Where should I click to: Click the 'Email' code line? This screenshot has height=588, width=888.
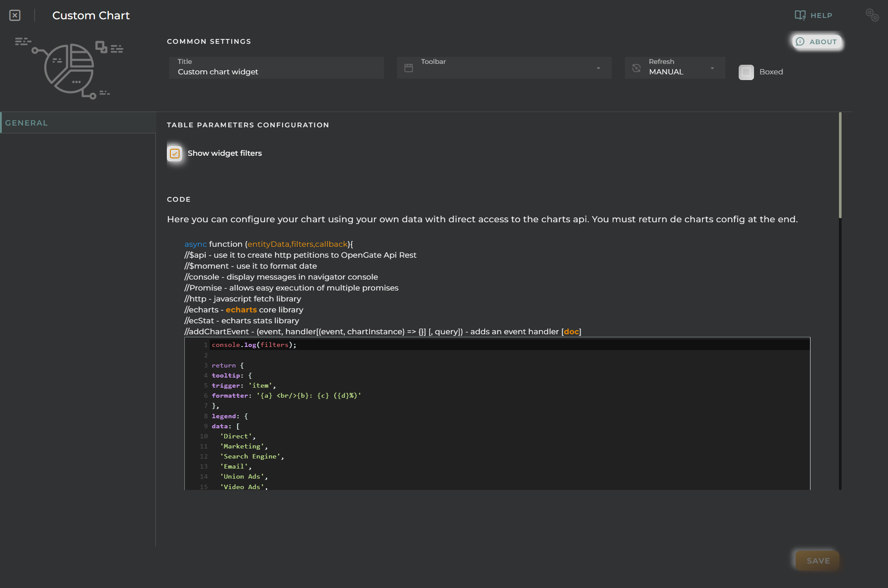[x=236, y=466]
